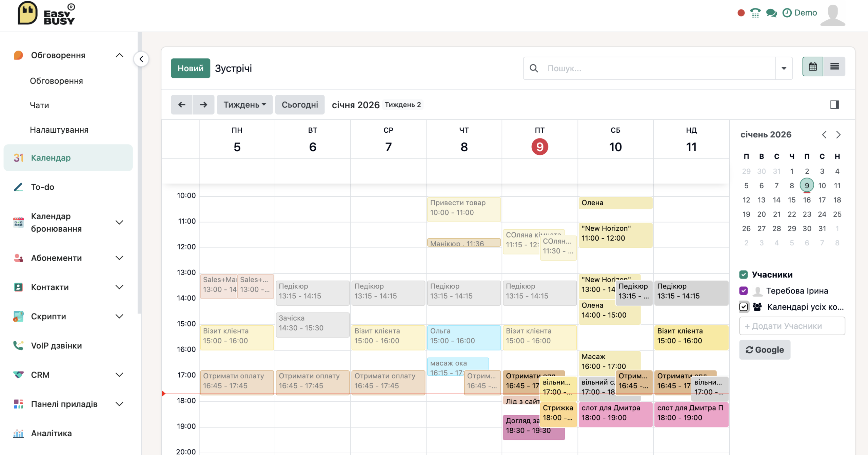Collapse sidebar with round arrow button

[141, 59]
